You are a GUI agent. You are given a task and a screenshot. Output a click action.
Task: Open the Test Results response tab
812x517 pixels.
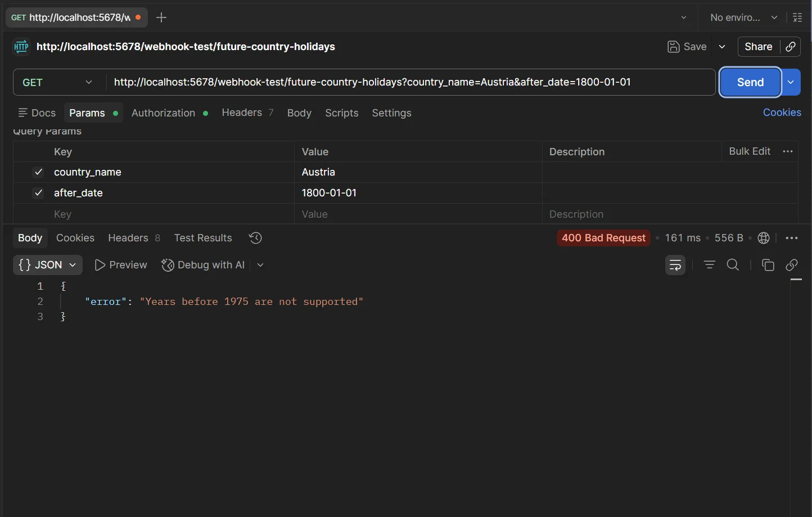[203, 238]
